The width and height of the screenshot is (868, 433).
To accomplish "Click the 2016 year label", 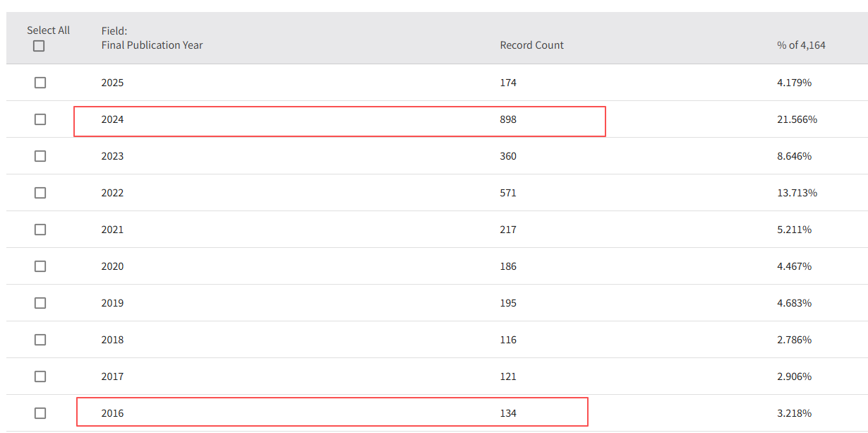I will tap(112, 413).
